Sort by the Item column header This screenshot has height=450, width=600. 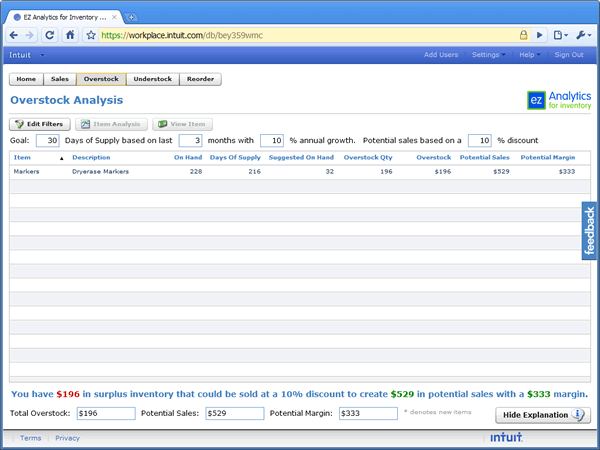pyautogui.click(x=22, y=157)
